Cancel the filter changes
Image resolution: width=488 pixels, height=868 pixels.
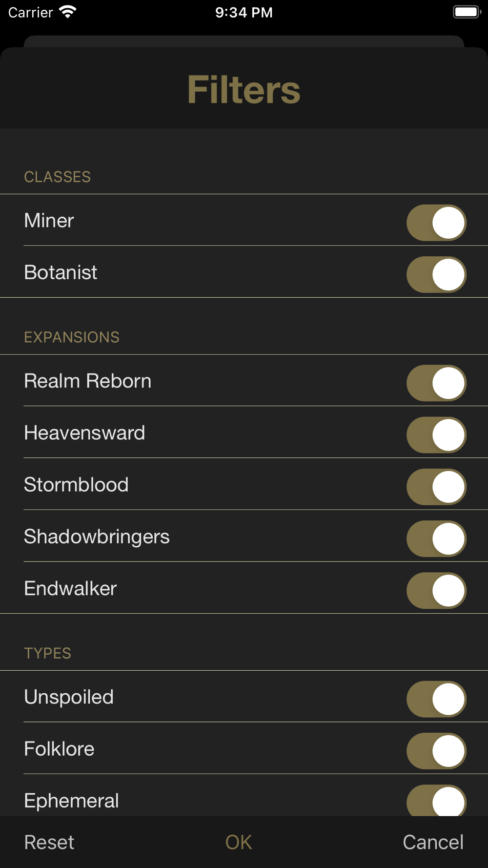click(x=433, y=842)
